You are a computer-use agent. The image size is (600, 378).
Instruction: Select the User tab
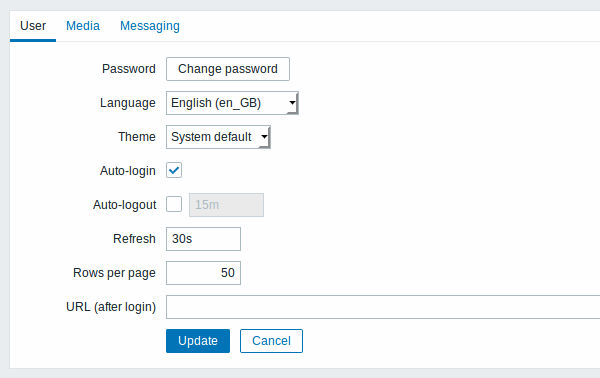[x=33, y=26]
